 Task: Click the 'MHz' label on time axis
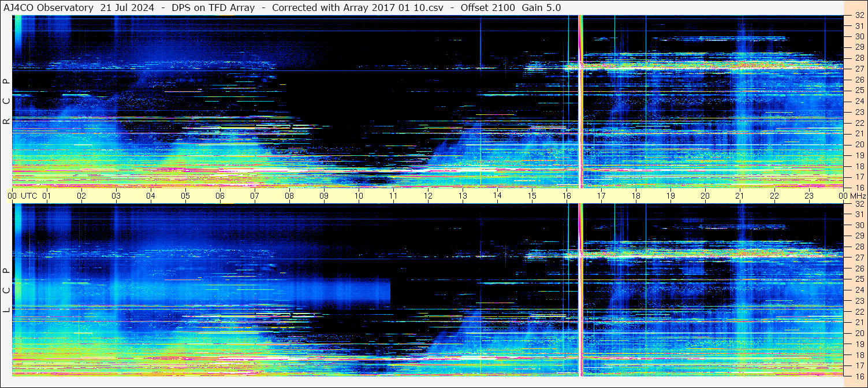tap(858, 196)
